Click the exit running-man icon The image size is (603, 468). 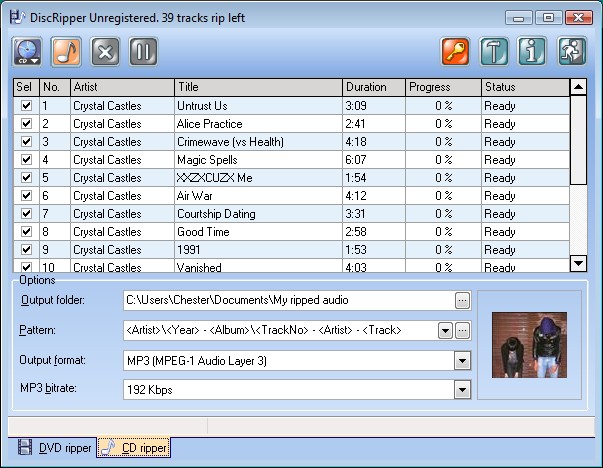pyautogui.click(x=571, y=51)
